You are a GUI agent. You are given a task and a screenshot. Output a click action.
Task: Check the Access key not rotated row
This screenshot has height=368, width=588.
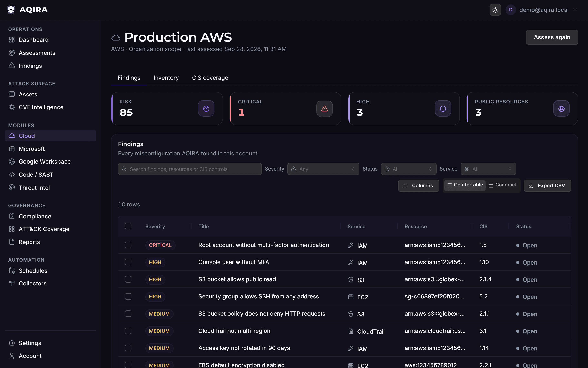(x=128, y=348)
